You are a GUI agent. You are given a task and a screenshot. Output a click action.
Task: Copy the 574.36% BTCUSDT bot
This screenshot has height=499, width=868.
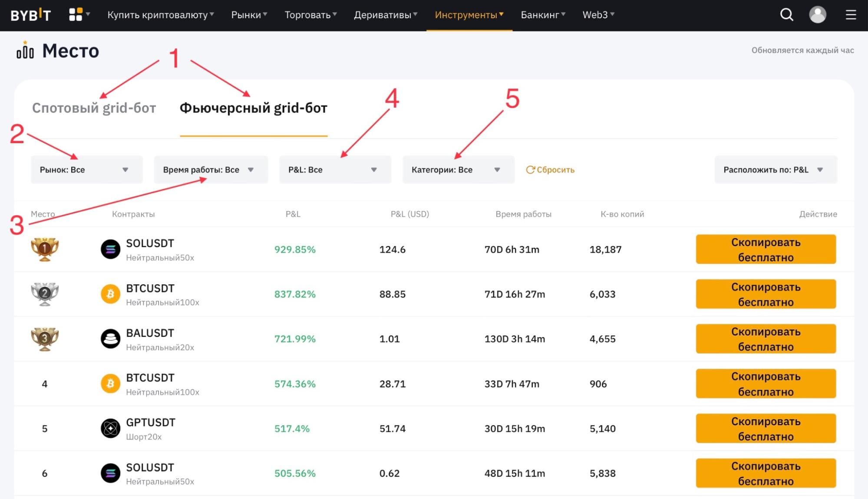(x=766, y=384)
